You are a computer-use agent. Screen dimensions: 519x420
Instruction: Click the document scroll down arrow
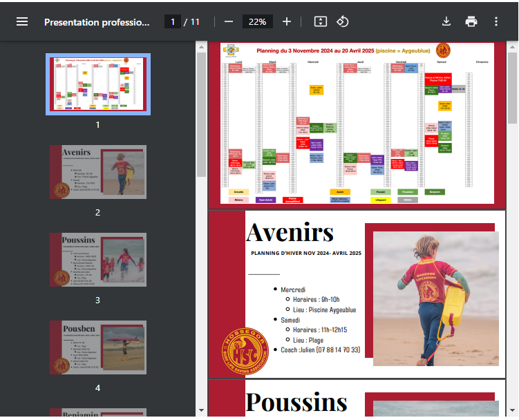(512, 410)
